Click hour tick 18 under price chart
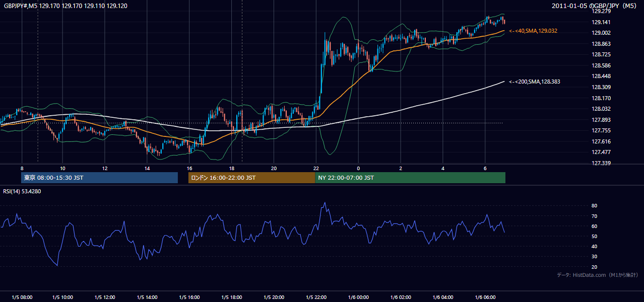 click(x=231, y=168)
